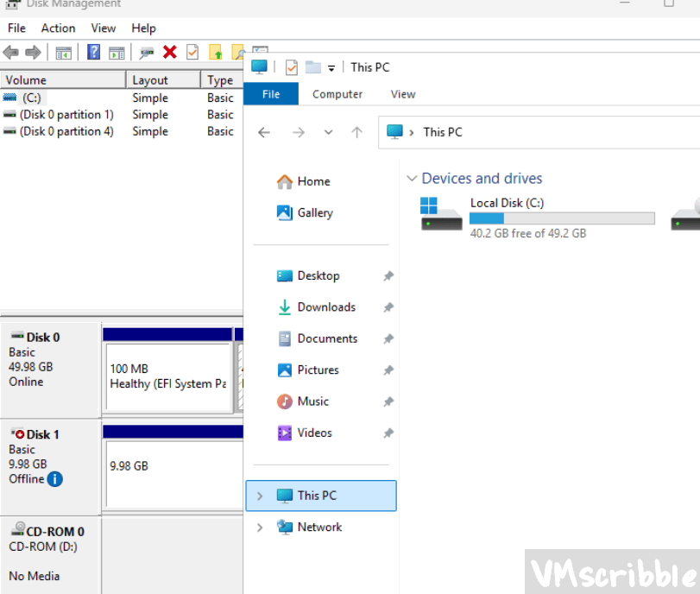Open the File tab in Explorer
Viewport: 700px width, 594px height.
click(271, 94)
